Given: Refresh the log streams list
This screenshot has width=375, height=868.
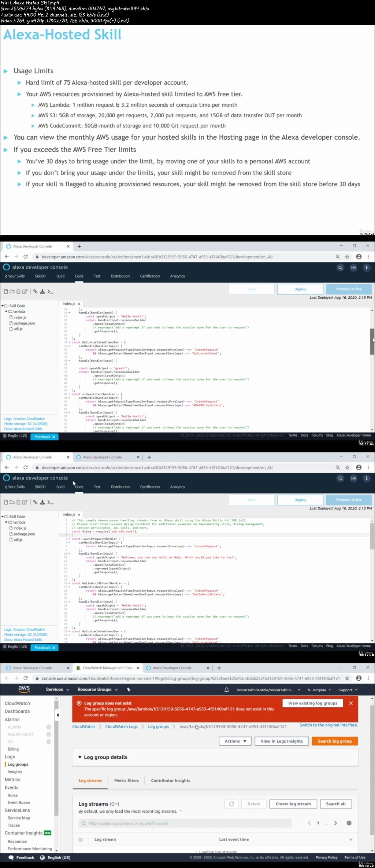Looking at the screenshot, I should click(x=231, y=804).
